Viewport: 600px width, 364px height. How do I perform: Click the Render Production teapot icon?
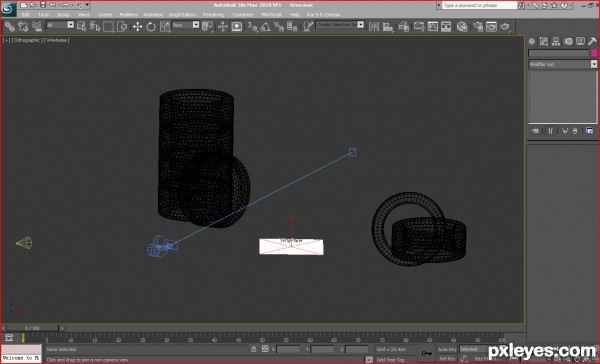click(x=505, y=26)
